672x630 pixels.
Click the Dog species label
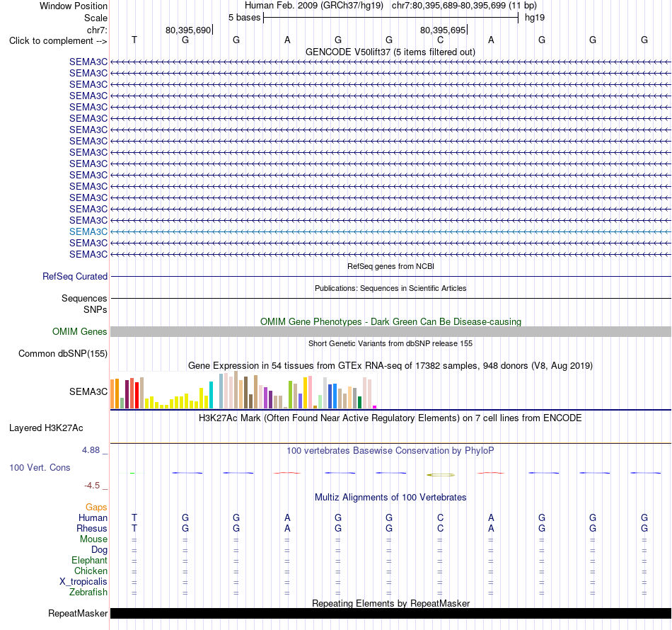(99, 549)
